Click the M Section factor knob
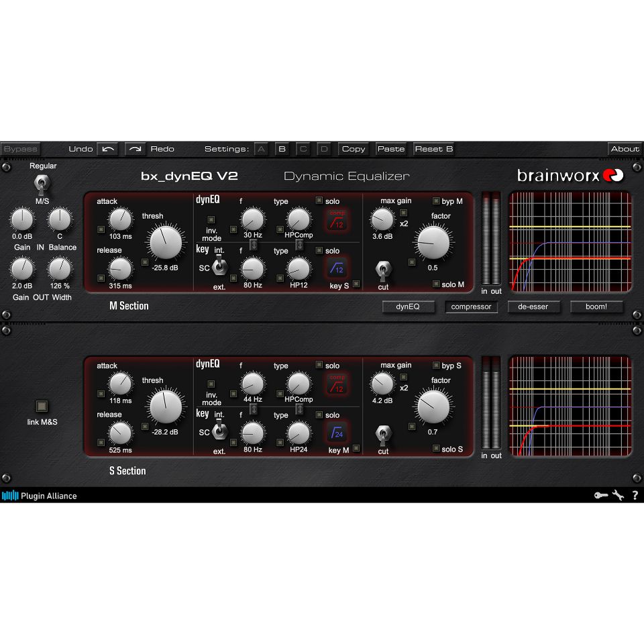 click(x=433, y=243)
